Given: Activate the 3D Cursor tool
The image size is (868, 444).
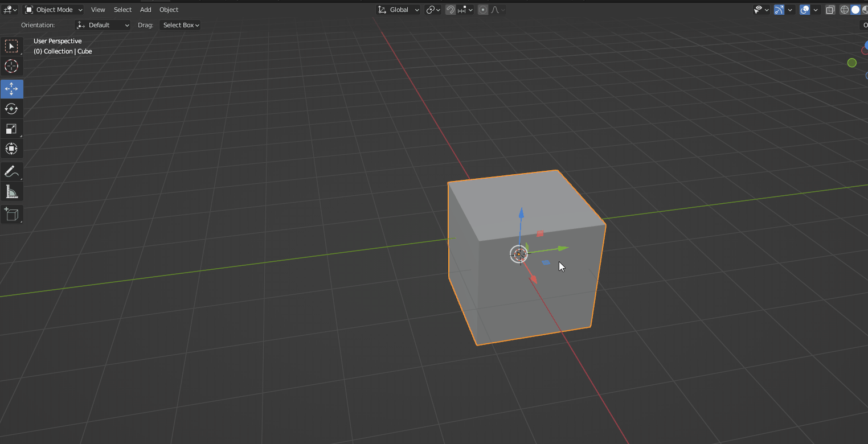Looking at the screenshot, I should coord(11,66).
